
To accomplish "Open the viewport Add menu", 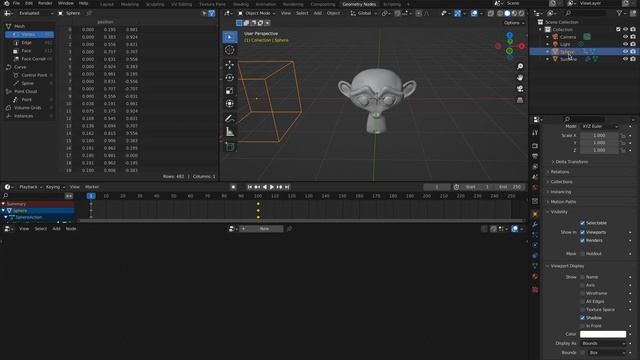I will [318, 13].
